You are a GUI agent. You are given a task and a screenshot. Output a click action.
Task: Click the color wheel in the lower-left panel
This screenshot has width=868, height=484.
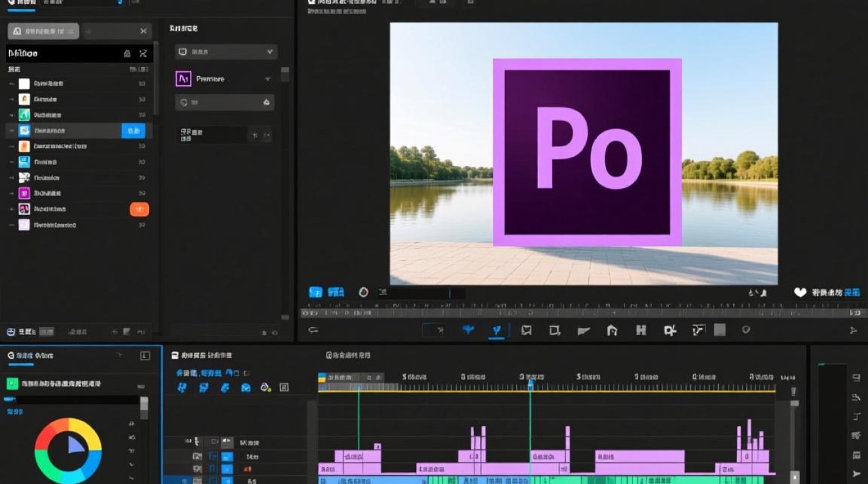pos(68,450)
